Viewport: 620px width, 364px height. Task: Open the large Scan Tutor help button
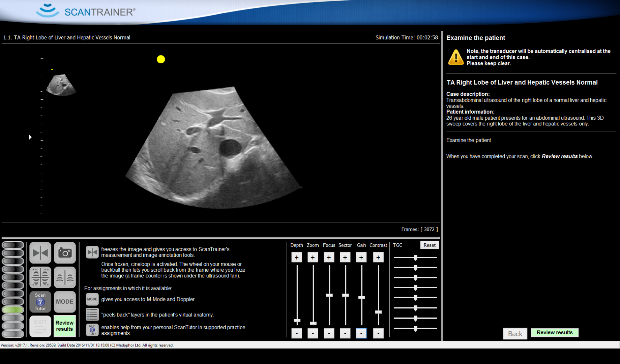(40, 302)
